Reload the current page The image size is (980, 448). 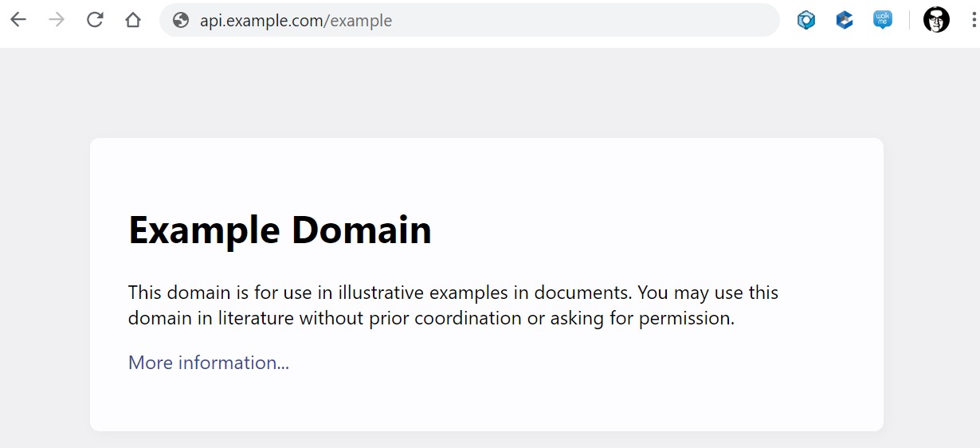[x=95, y=20]
